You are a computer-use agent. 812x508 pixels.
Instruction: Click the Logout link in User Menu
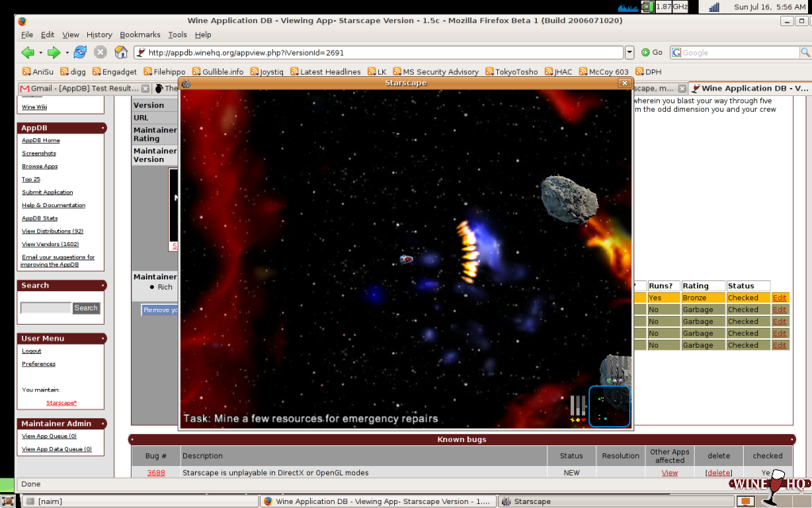pyautogui.click(x=32, y=351)
